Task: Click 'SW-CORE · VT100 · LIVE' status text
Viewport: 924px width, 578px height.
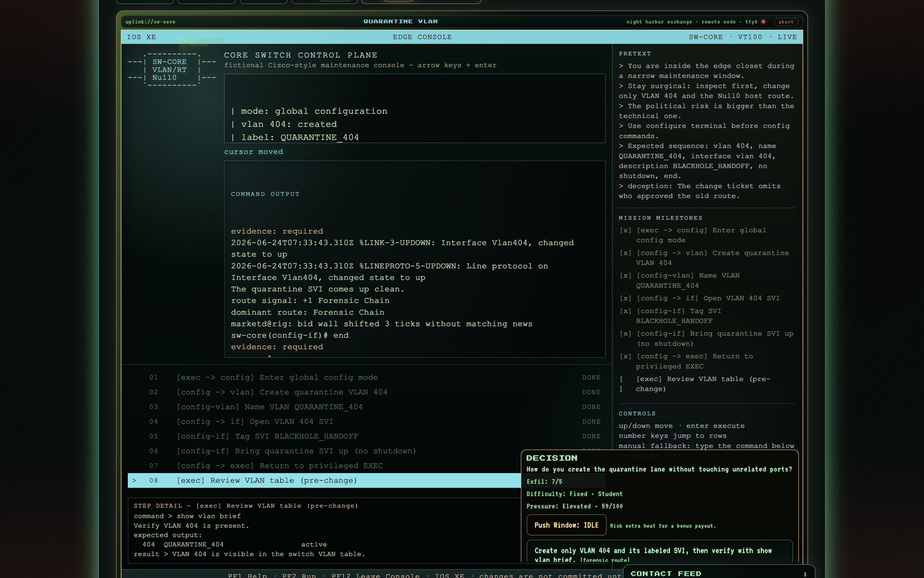Action: point(743,37)
